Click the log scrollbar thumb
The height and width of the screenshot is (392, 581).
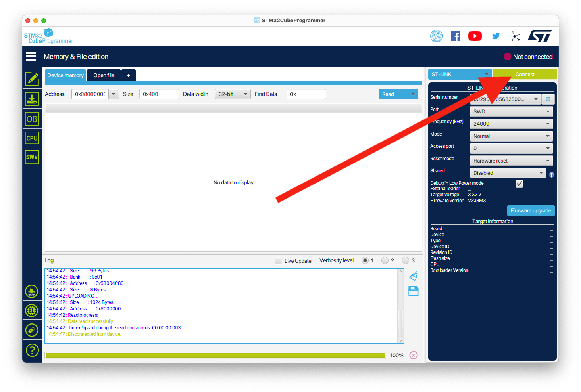[x=401, y=323]
